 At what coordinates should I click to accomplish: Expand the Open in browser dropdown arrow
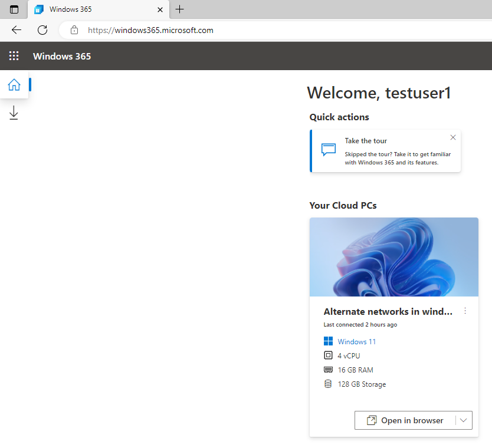point(464,420)
